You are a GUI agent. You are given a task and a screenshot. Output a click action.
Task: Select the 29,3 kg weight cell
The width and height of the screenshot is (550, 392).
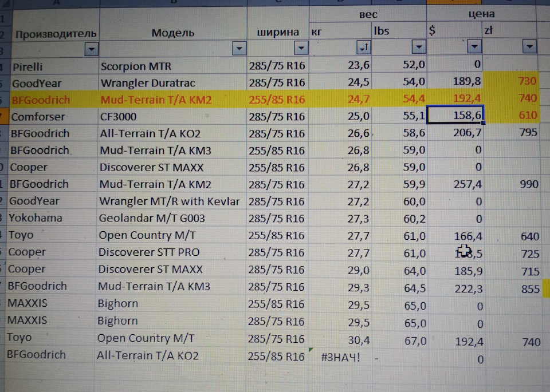pyautogui.click(x=340, y=287)
